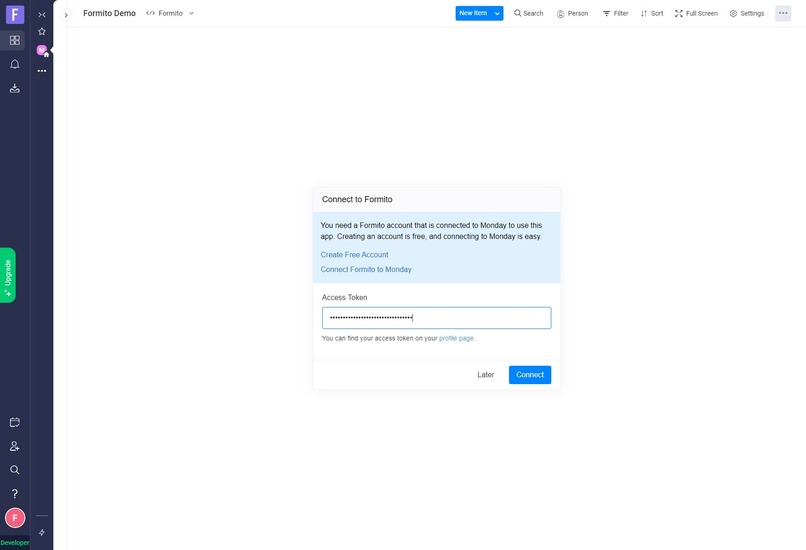Image resolution: width=806 pixels, height=550 pixels.
Task: Open the sidebar search magnifier icon
Action: (15, 470)
